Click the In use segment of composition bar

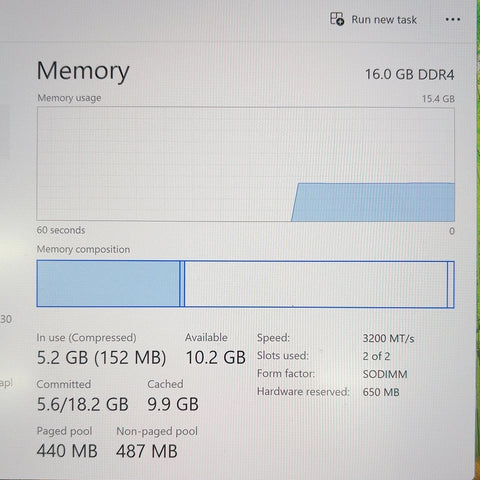point(108,284)
